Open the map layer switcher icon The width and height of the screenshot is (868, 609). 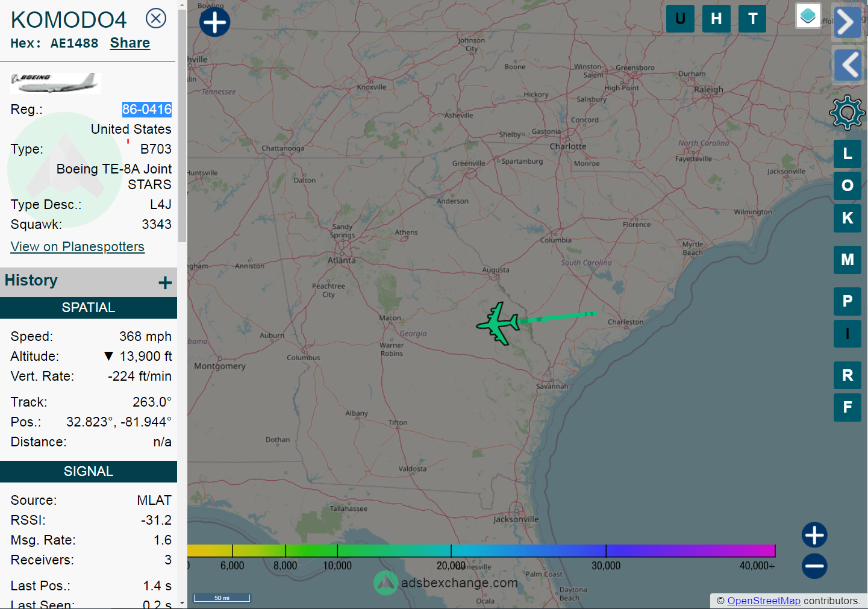[808, 16]
